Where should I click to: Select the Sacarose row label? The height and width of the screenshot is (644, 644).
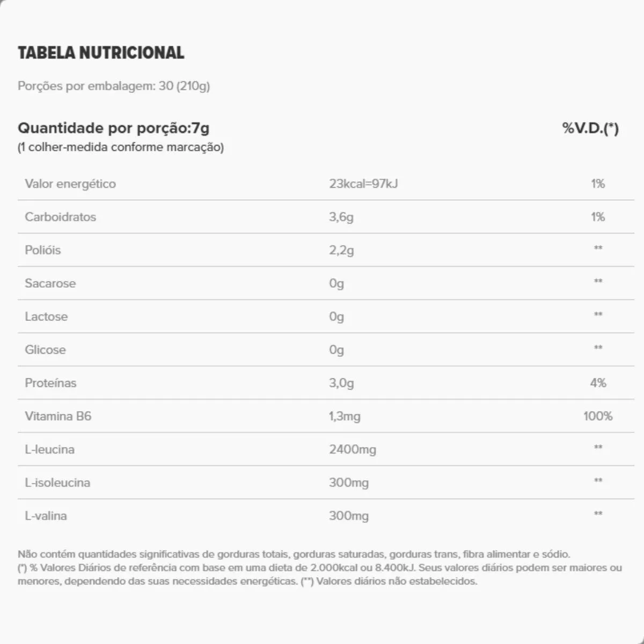[50, 283]
